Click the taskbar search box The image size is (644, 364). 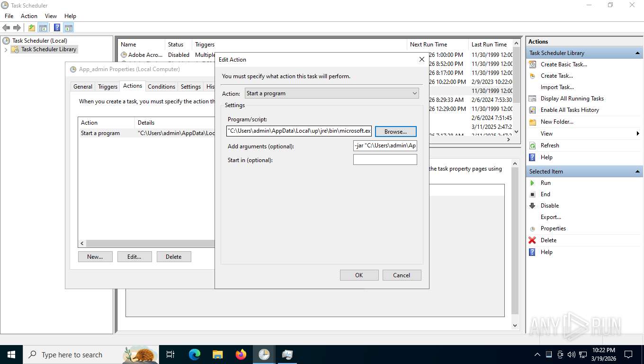[x=90, y=355]
